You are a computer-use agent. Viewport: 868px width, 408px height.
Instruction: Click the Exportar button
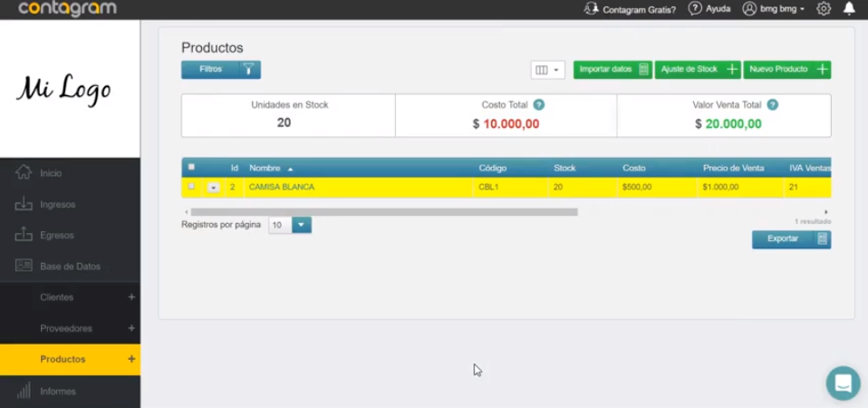tap(791, 238)
